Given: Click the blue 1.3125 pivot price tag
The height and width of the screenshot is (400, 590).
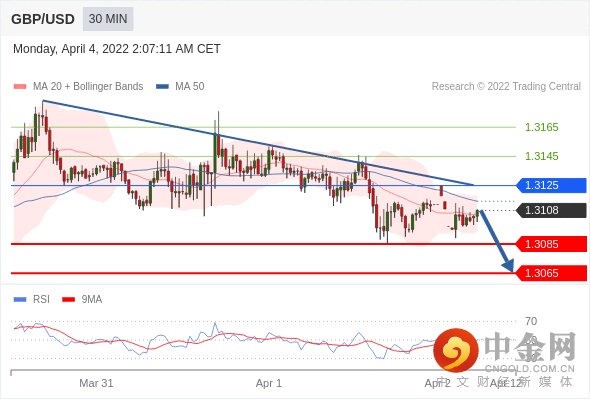Looking at the screenshot, I should (x=551, y=185).
